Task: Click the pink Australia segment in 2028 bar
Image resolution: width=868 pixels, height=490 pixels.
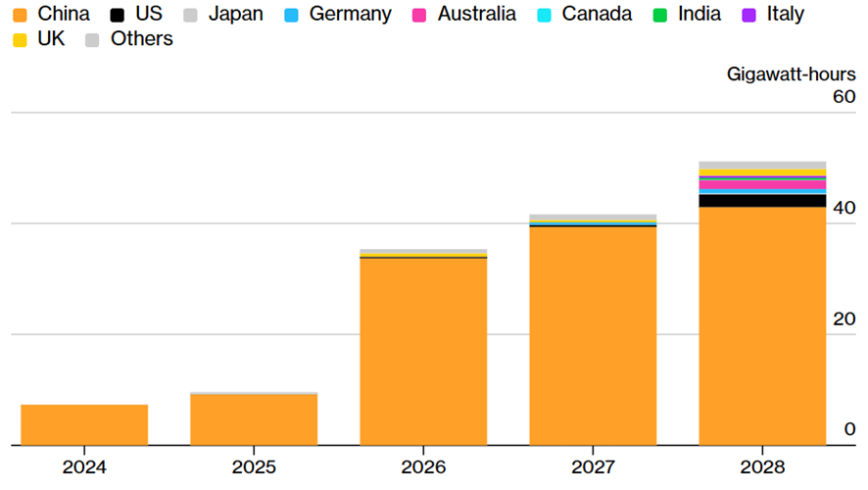Action: tap(762, 184)
